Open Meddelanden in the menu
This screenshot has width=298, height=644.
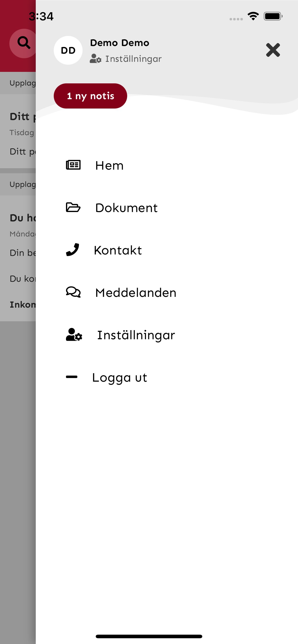136,293
